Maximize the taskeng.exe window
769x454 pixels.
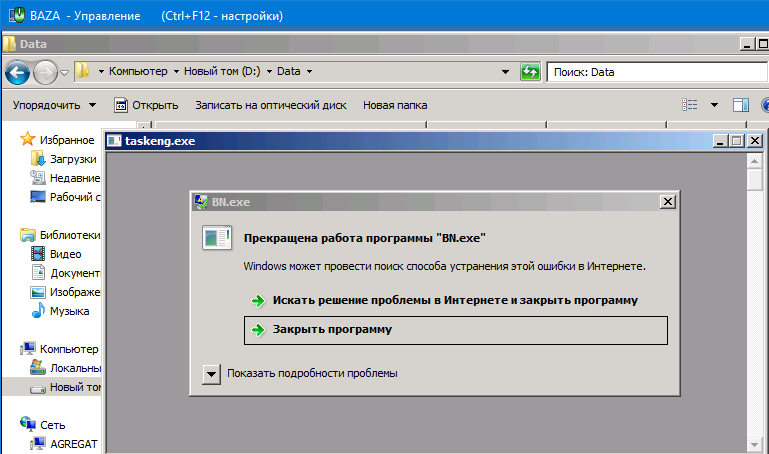click(737, 141)
